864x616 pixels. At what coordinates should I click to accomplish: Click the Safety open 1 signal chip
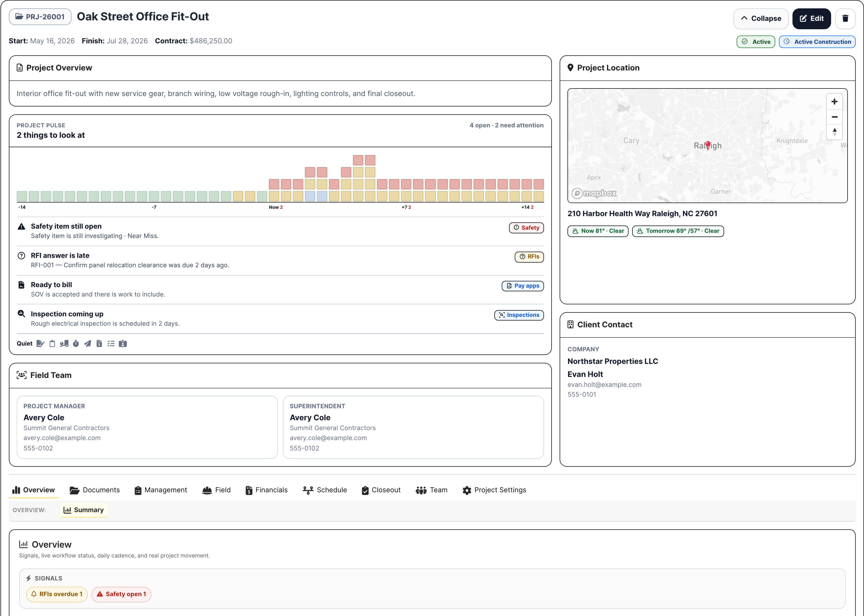(x=121, y=594)
